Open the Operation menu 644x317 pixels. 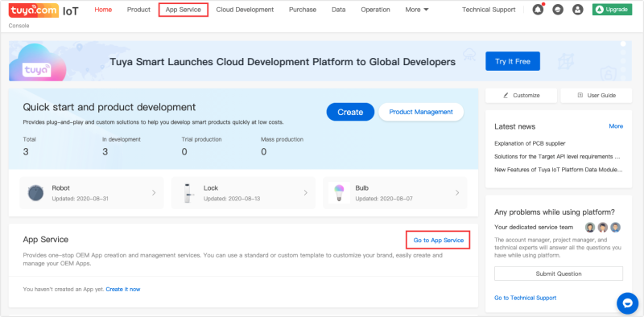pyautogui.click(x=375, y=10)
